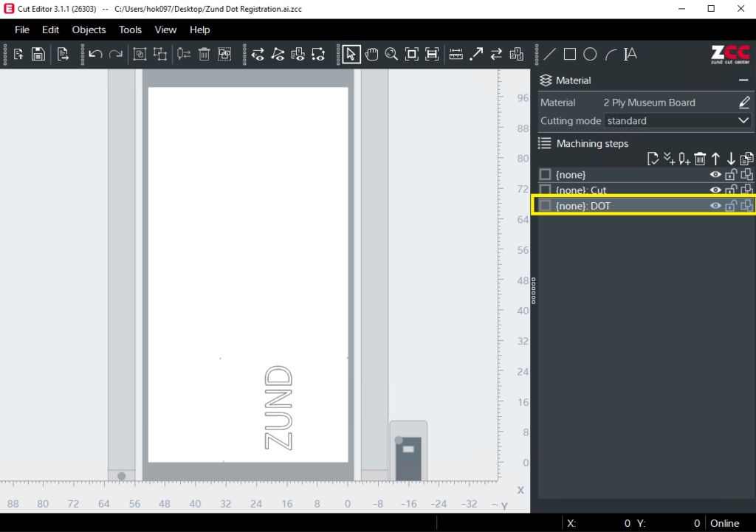
Task: Move machining step up with arrow
Action: pyautogui.click(x=715, y=159)
